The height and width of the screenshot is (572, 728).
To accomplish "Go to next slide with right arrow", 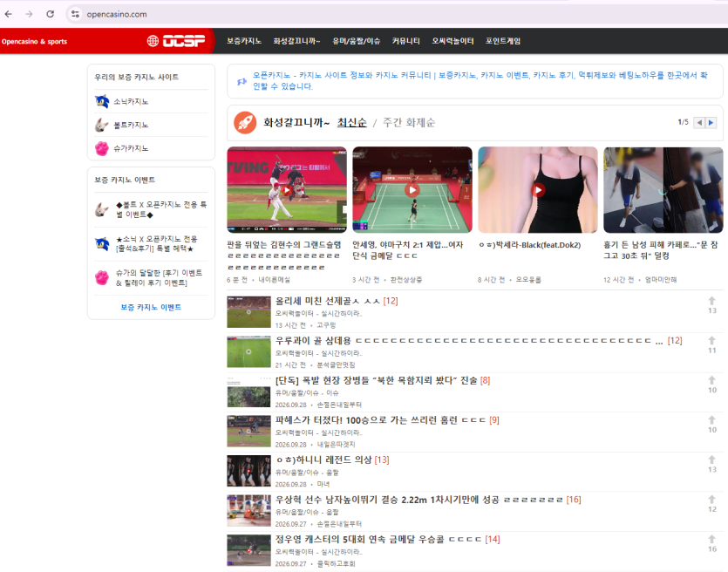I will coord(711,123).
